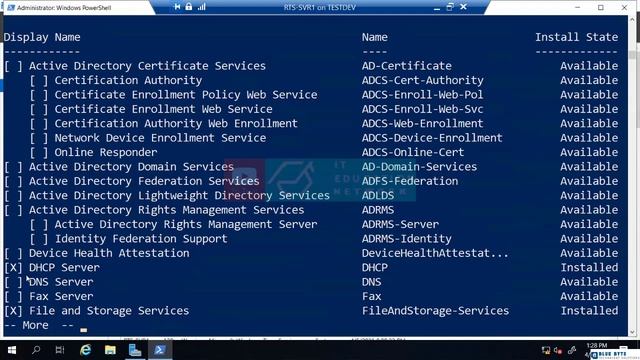The height and width of the screenshot is (360, 640).
Task: Click the 'Name' column header text
Action: pos(375,37)
